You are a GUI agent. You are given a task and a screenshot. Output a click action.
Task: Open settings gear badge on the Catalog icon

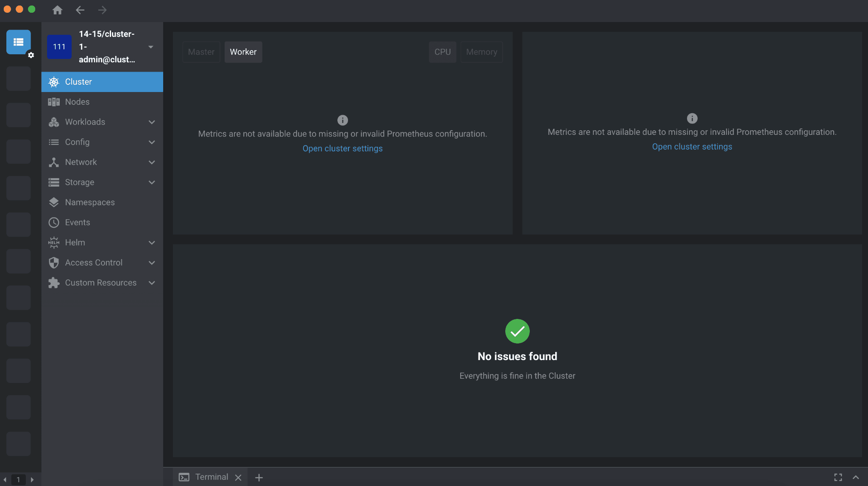31,55
